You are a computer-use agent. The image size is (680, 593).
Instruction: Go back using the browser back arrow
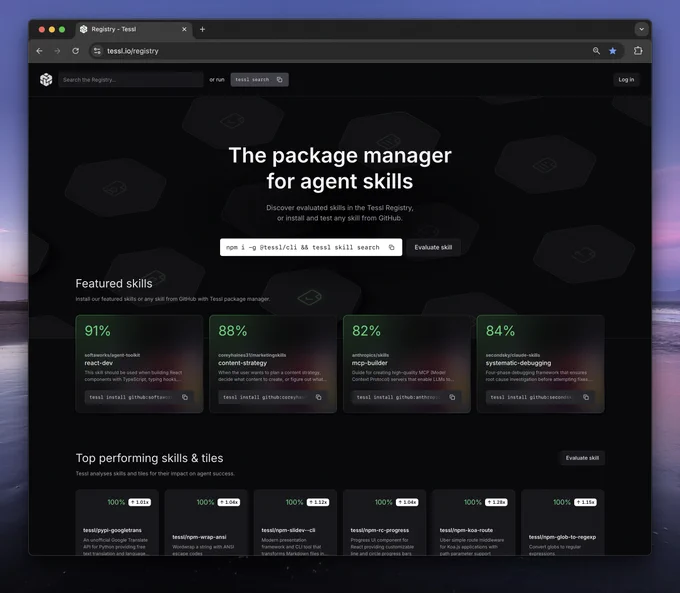39,51
